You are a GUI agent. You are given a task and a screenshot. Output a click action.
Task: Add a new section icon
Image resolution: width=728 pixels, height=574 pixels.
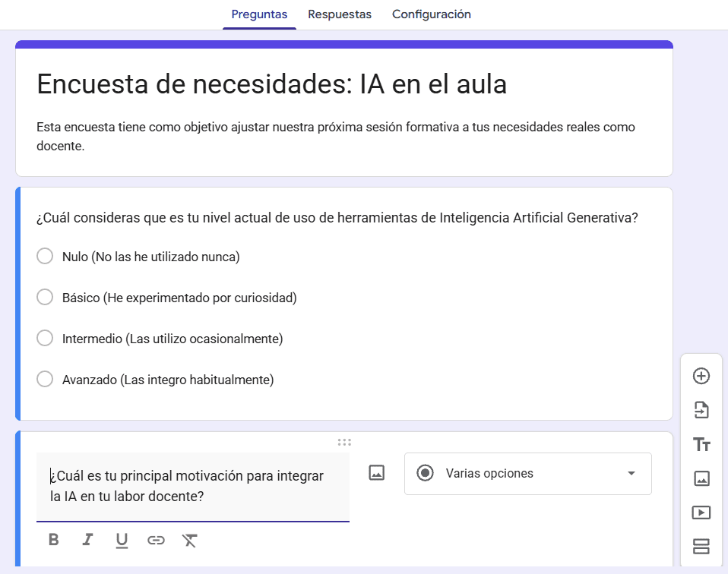pos(701,547)
